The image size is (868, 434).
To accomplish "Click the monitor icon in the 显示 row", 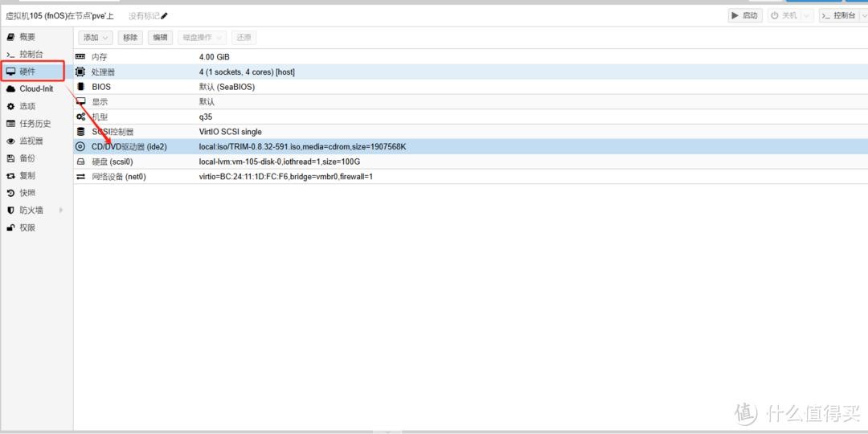I will (80, 102).
